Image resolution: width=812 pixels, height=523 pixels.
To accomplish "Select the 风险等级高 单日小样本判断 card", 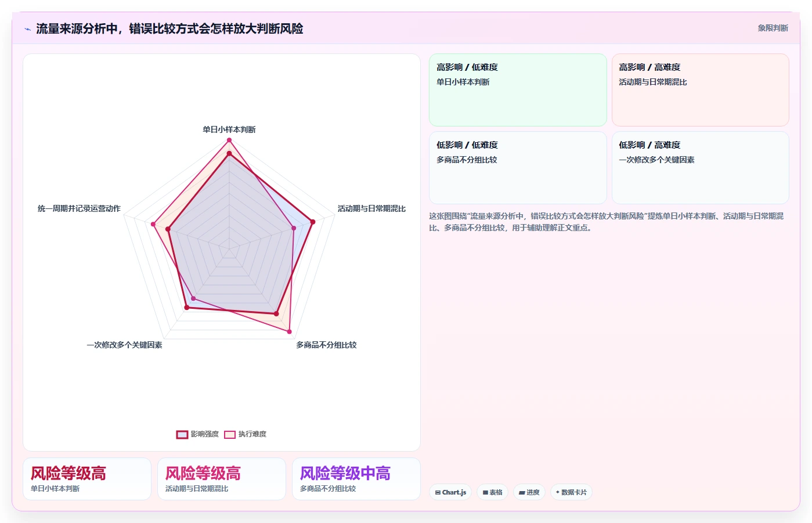I will tap(87, 479).
